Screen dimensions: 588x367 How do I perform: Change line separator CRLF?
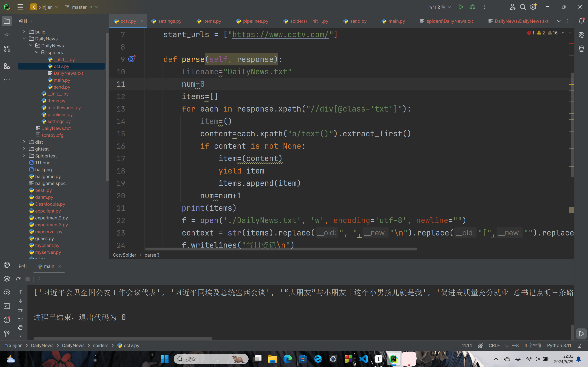tap(494, 345)
